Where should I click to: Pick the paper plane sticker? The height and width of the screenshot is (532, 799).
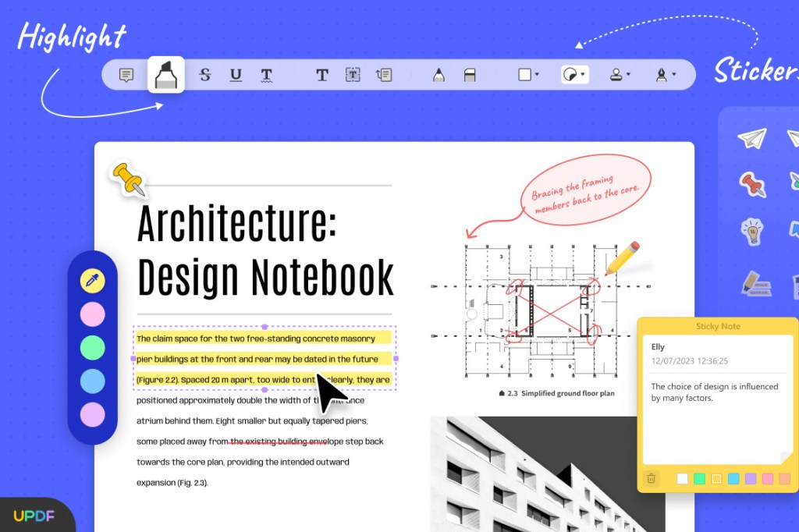tap(752, 138)
